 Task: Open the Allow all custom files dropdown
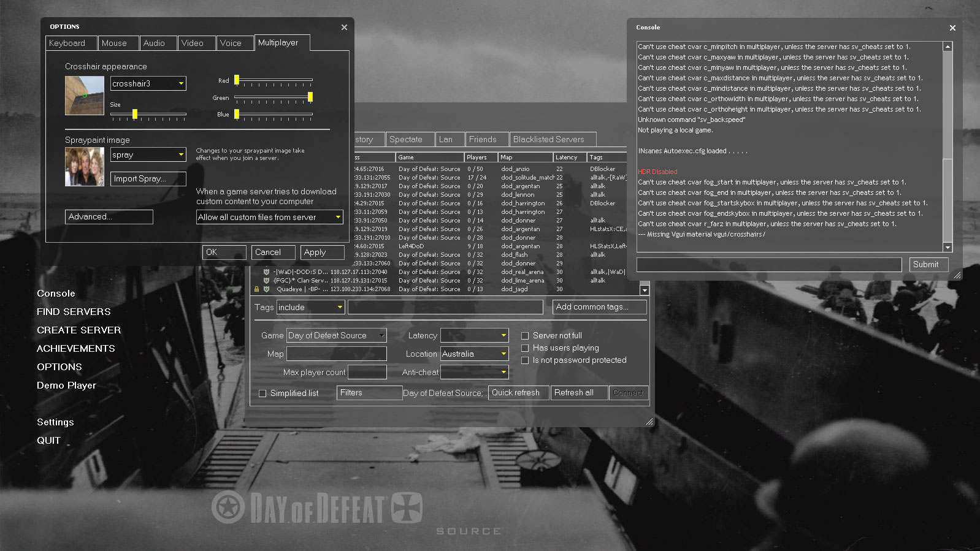tap(337, 217)
